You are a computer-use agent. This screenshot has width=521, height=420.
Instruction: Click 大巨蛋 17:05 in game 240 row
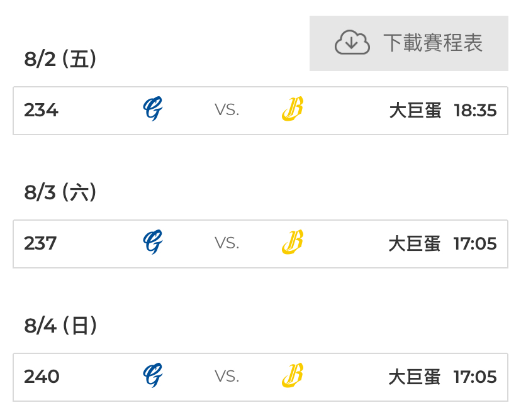[x=442, y=377]
